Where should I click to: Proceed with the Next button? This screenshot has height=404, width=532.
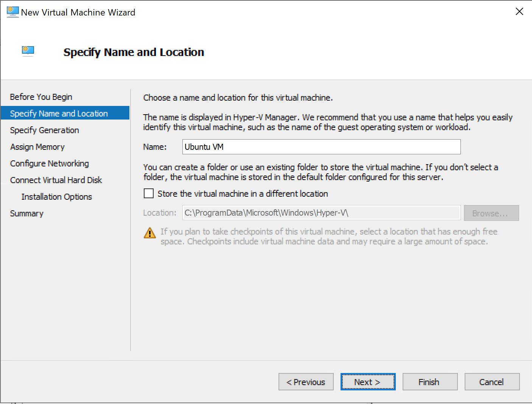tap(368, 382)
